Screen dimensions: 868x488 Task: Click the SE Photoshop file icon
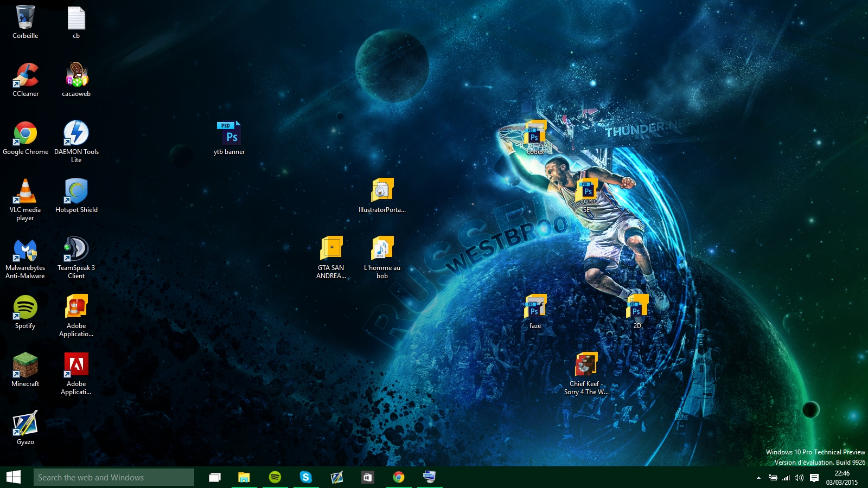coord(586,196)
